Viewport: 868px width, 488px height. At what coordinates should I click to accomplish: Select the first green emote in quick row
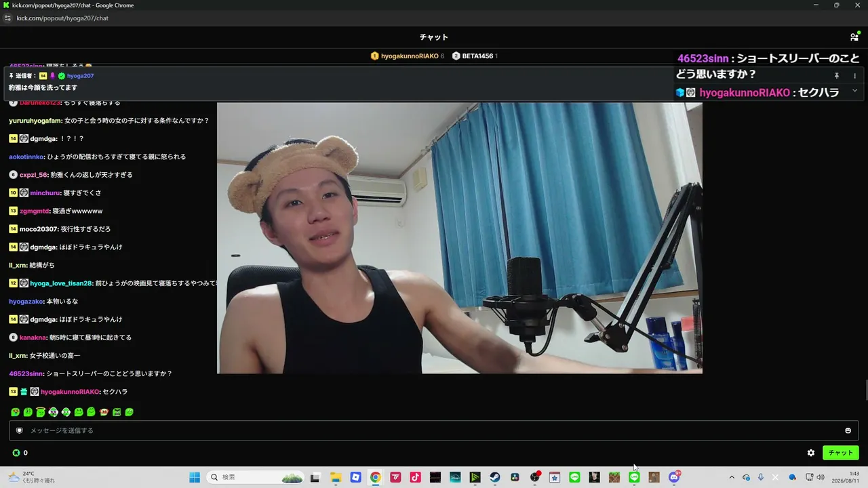pyautogui.click(x=15, y=412)
